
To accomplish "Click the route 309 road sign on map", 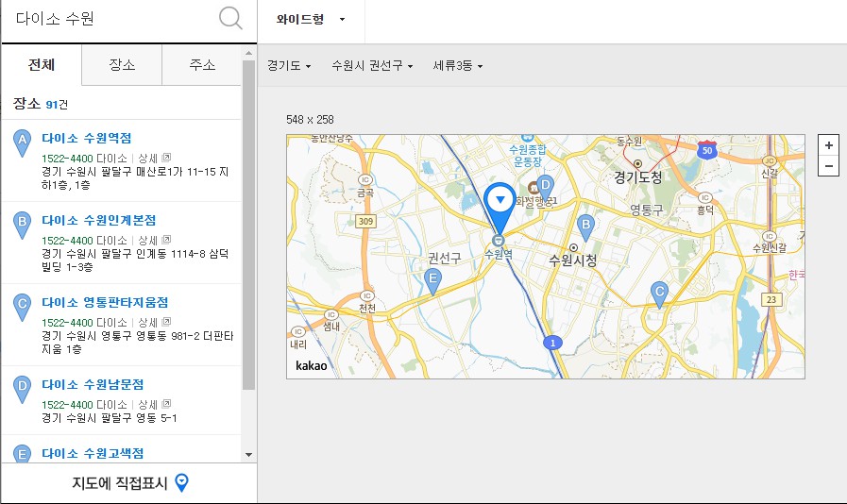I will click(x=365, y=221).
